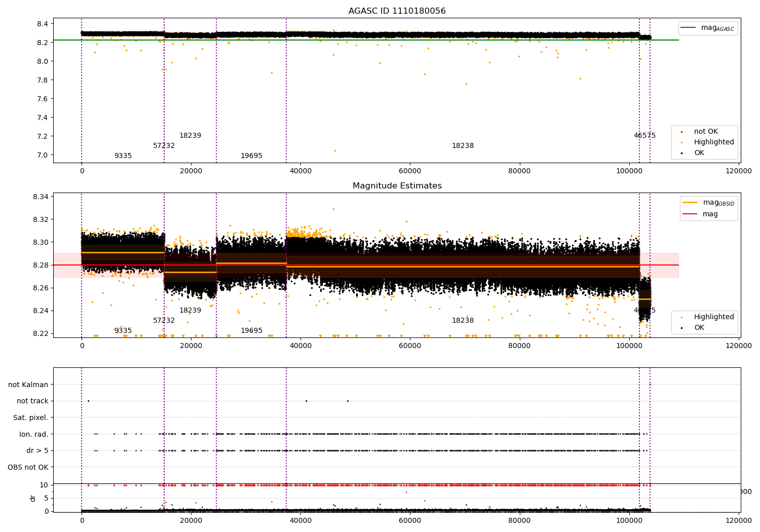760x532 pixels.
Task: Click the 'not track' row label
Action: pos(32,401)
